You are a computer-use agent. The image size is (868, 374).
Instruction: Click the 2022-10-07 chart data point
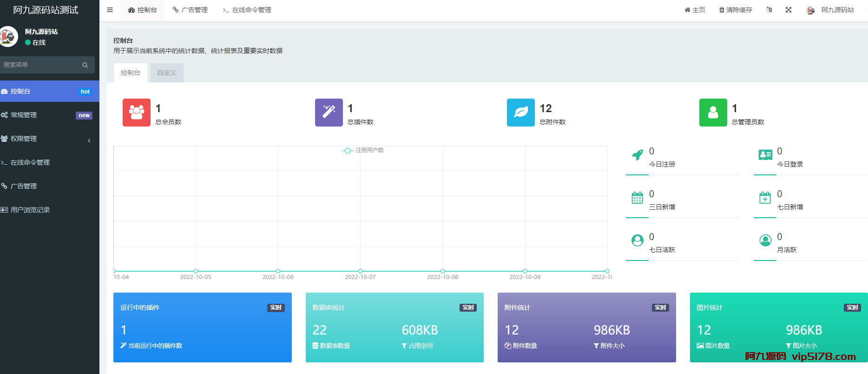(360, 271)
